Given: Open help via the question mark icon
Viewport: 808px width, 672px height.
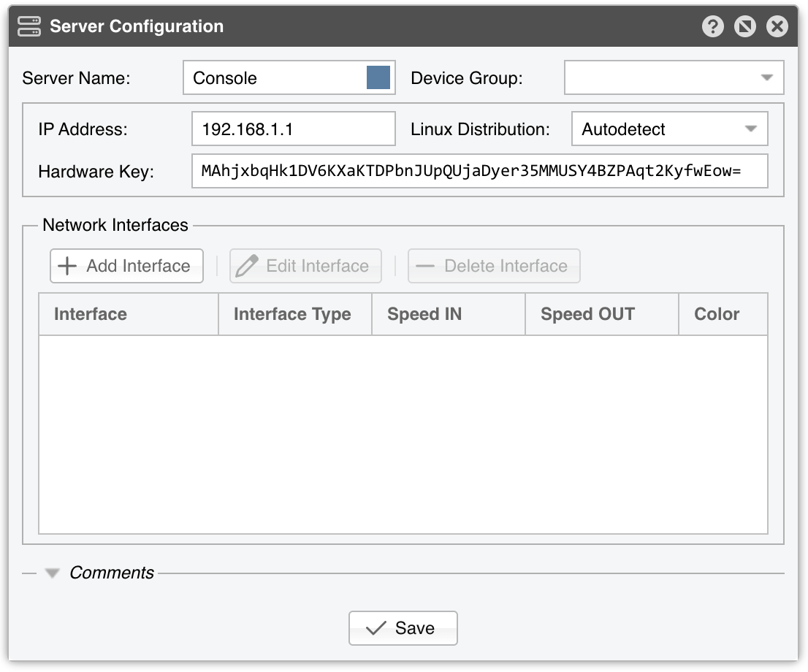Looking at the screenshot, I should coord(713,26).
